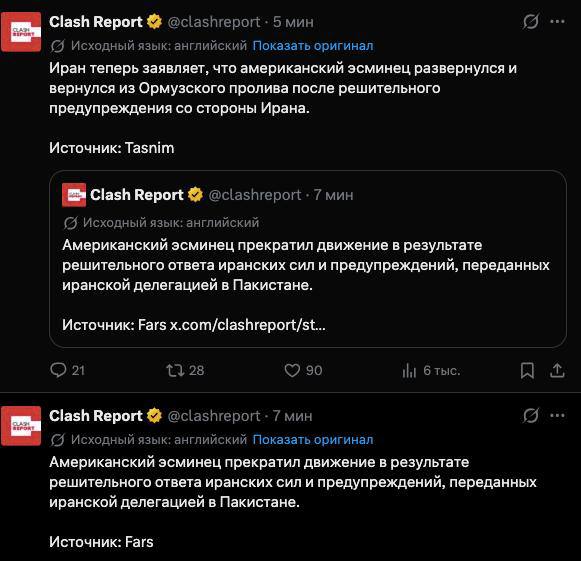Share the first tweet via upload icon

557,370
